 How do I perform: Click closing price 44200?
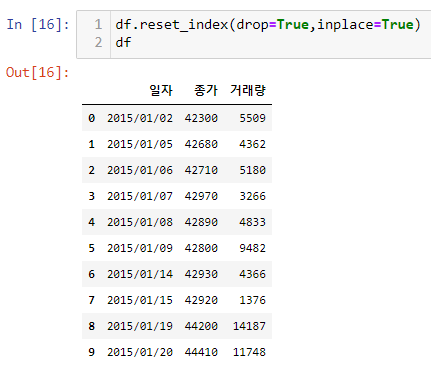tap(201, 326)
